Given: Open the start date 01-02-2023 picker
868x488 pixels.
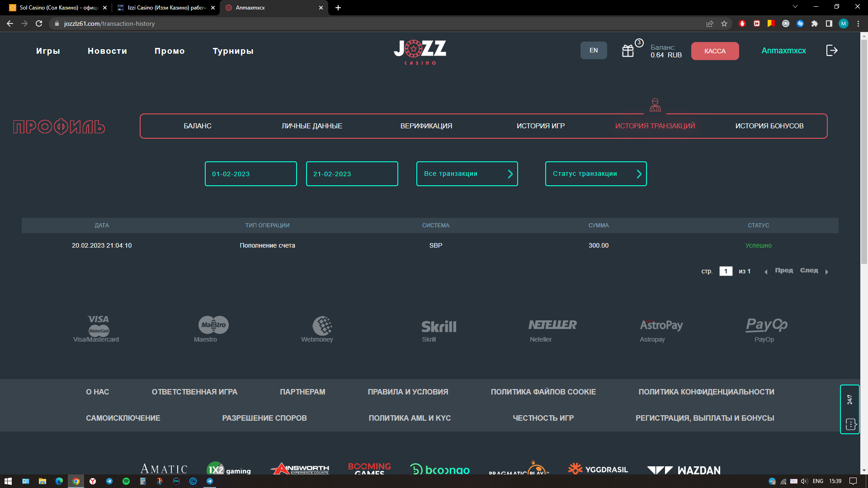Looking at the screenshot, I should [x=251, y=174].
